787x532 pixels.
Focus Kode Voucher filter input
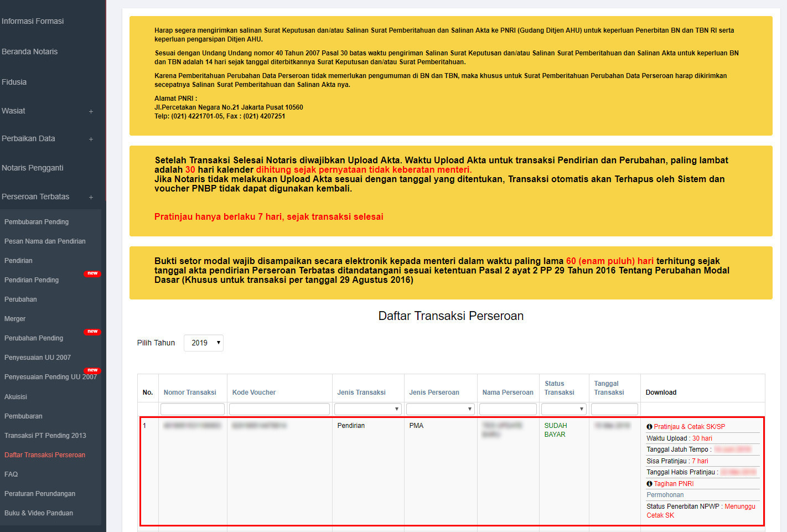click(279, 409)
